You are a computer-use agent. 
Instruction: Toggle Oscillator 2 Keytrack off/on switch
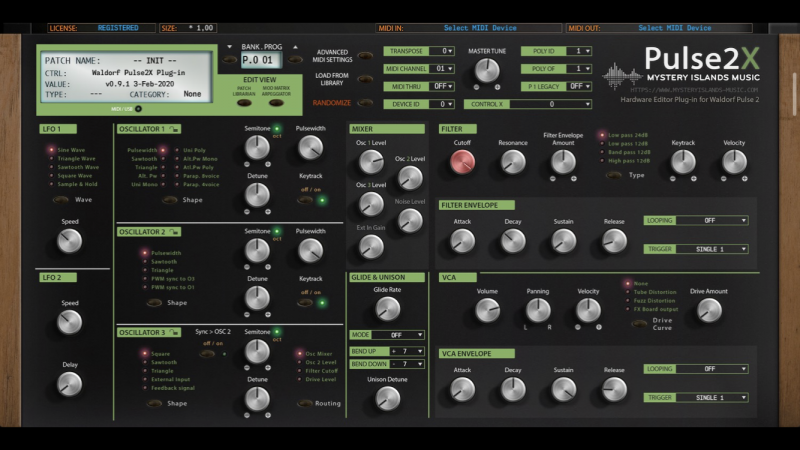[x=305, y=303]
